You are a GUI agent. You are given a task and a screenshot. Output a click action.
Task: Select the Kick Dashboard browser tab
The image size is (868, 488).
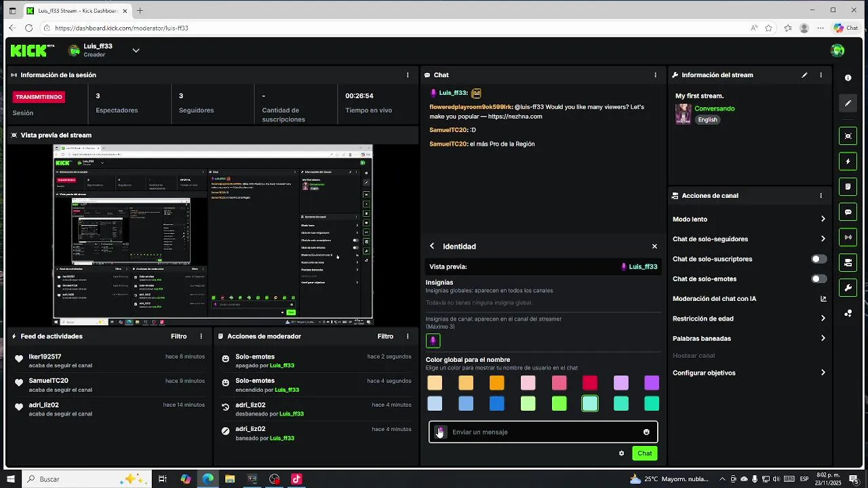click(x=77, y=11)
